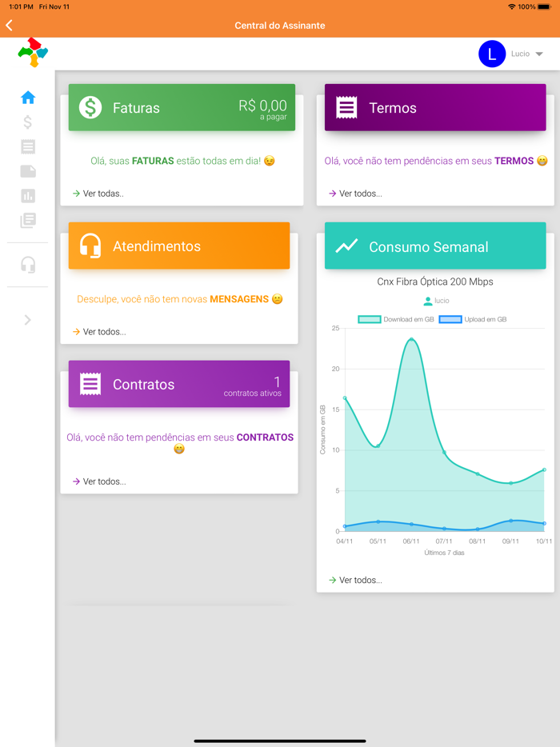Click the Lucio username label
This screenshot has width=560, height=747.
click(x=520, y=54)
